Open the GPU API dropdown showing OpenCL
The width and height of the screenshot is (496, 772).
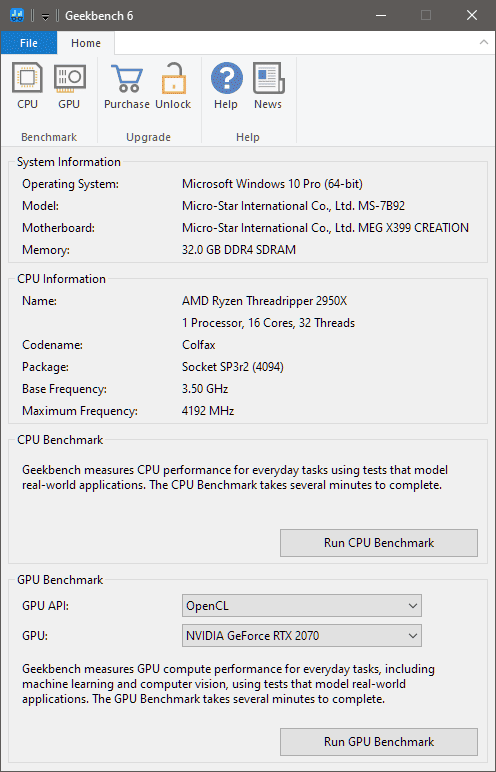(x=301, y=606)
